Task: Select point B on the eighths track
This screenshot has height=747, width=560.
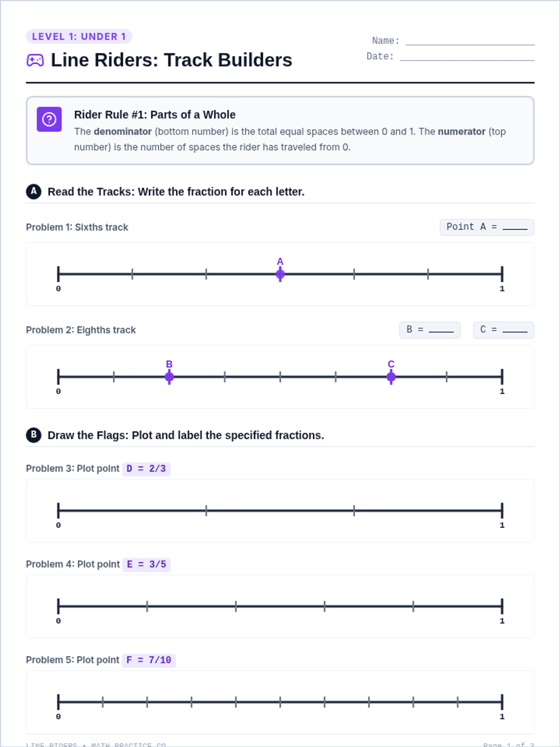Action: tap(169, 377)
